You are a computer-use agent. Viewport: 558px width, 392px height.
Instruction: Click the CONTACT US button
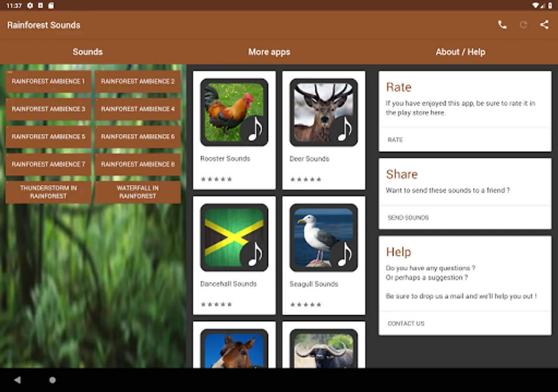[x=406, y=323]
